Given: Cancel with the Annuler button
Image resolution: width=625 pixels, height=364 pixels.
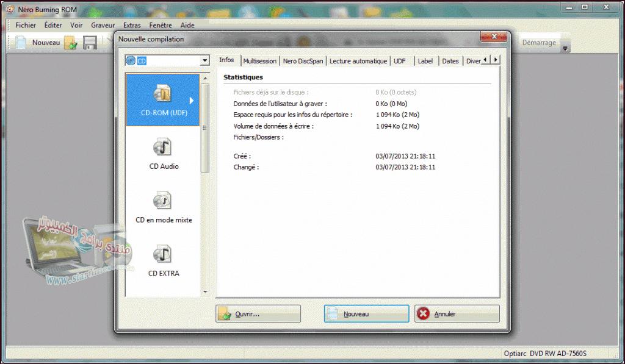Looking at the screenshot, I should click(457, 314).
